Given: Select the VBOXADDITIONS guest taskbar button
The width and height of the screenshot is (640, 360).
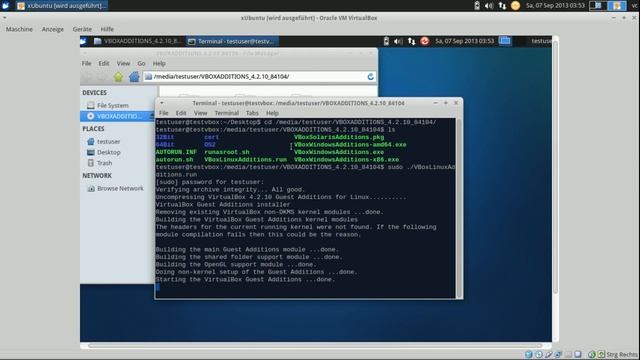Looking at the screenshot, I should pos(137,41).
